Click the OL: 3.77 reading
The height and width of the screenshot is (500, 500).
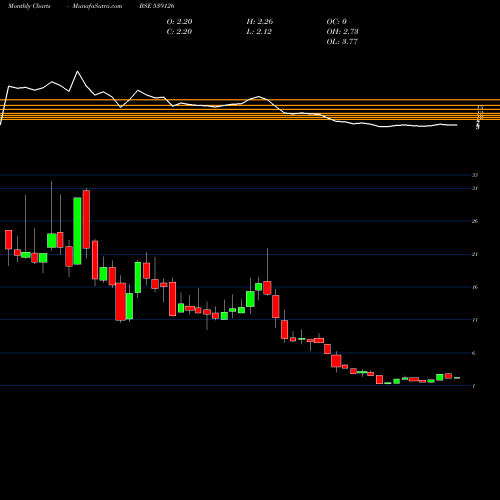point(342,41)
